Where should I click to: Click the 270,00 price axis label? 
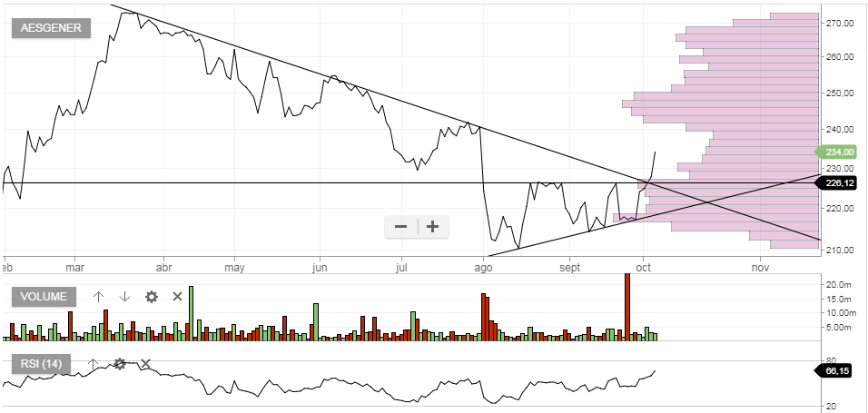841,24
